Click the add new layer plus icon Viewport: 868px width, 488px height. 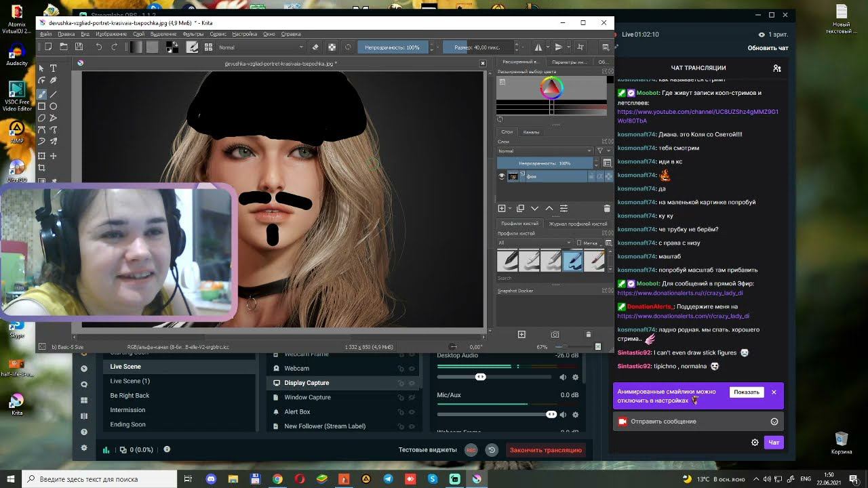(x=502, y=208)
